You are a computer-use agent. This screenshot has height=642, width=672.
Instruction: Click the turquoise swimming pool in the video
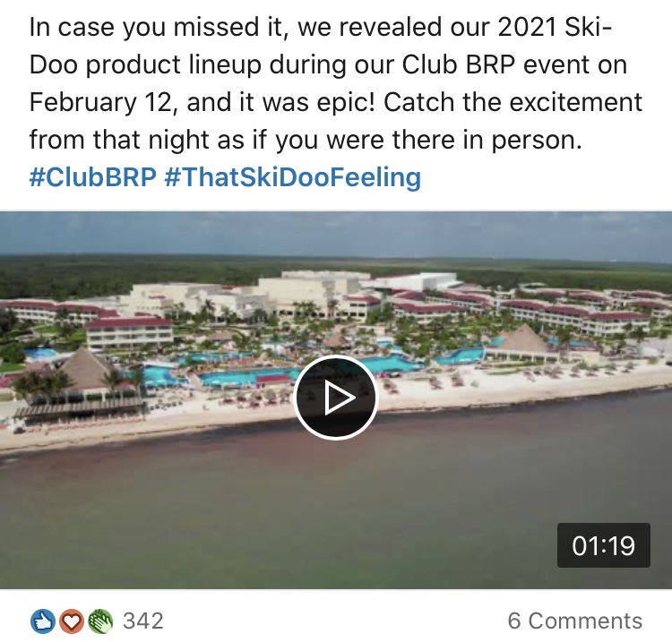240,377
